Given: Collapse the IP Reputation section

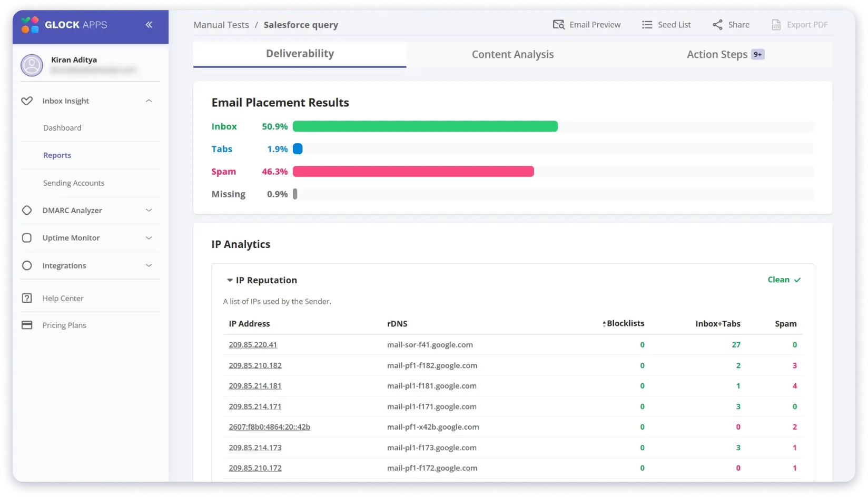Looking at the screenshot, I should tap(230, 281).
